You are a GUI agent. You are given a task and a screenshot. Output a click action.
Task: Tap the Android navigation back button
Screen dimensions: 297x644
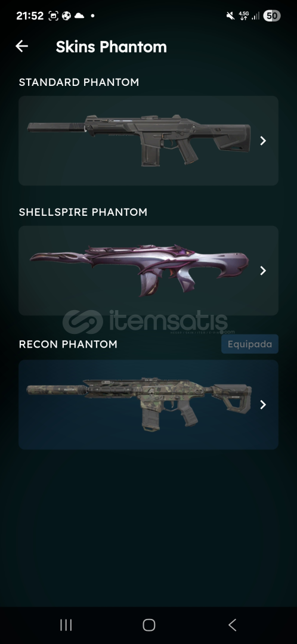pyautogui.click(x=232, y=625)
